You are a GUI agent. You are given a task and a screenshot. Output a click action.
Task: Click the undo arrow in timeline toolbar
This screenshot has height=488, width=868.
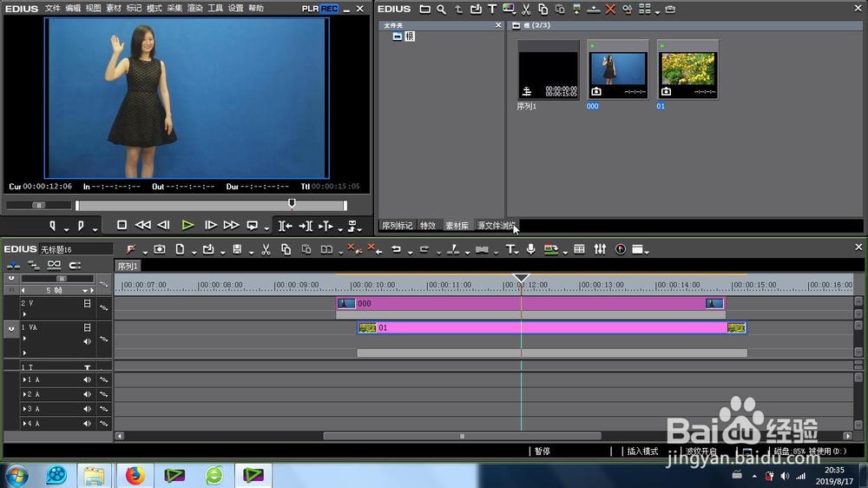(396, 249)
